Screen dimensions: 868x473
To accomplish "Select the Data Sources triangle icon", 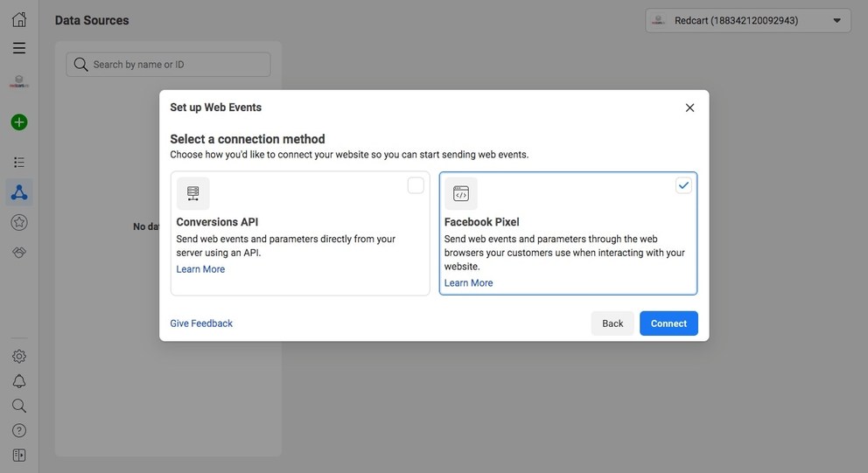I will pyautogui.click(x=19, y=192).
